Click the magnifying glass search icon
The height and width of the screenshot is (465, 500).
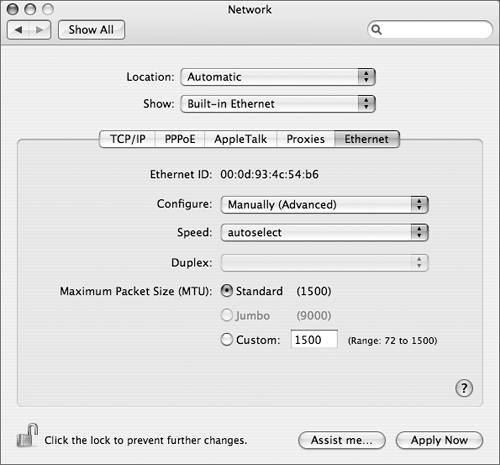point(376,30)
